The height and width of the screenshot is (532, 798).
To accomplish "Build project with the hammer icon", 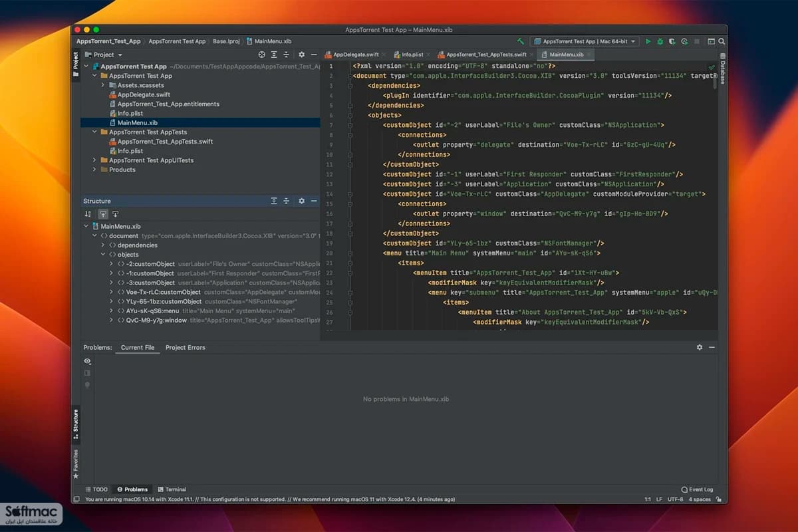I will (x=521, y=41).
